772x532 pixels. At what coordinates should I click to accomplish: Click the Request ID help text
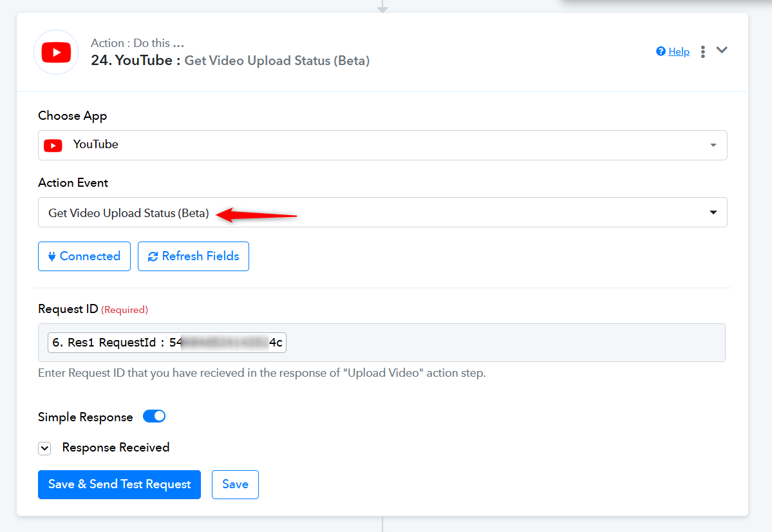pos(262,373)
